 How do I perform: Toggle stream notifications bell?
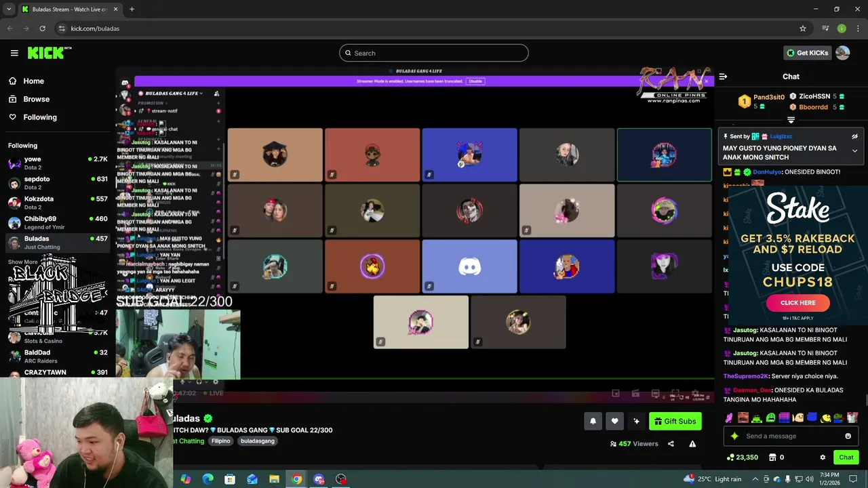(x=593, y=421)
